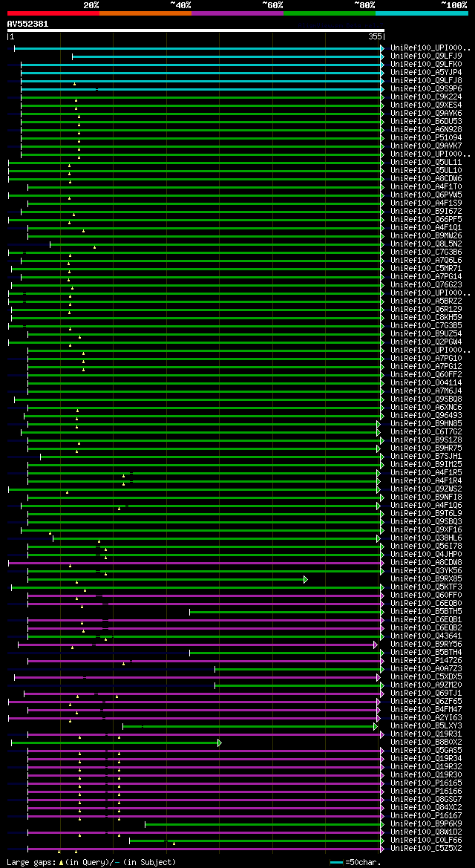Screen dimensions: 475x868
Task: Open the UniRef100_Q8L5N2 hit
Action: [426, 244]
